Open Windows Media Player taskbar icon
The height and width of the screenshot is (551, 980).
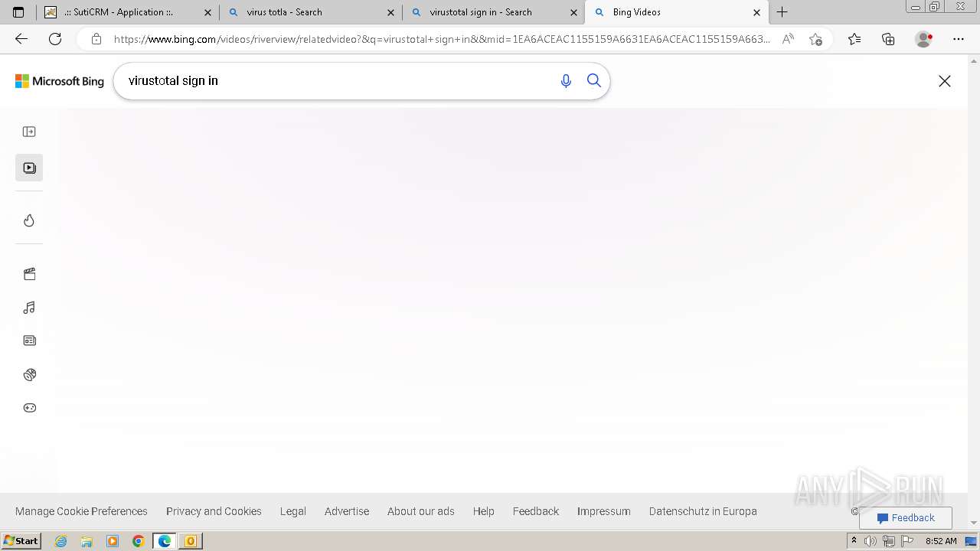click(x=113, y=541)
